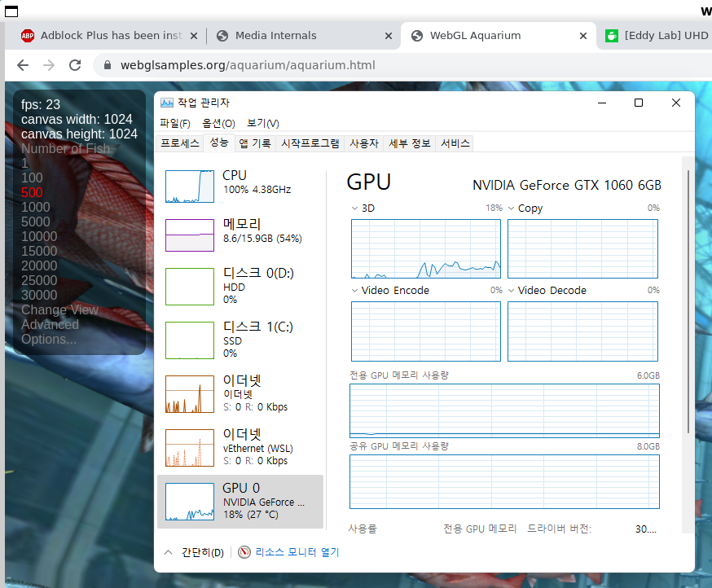The image size is (712, 588).
Task: Maximize the 작업 관리자 window
Action: pyautogui.click(x=639, y=103)
